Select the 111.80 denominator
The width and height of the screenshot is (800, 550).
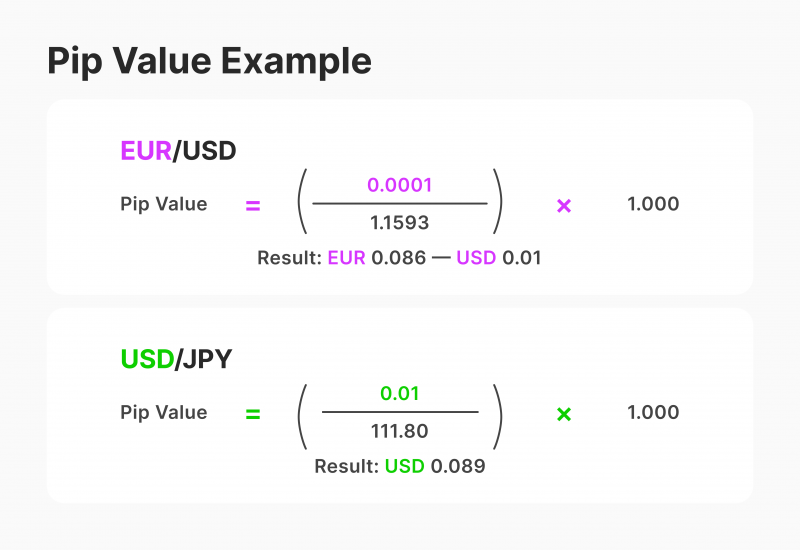click(x=400, y=433)
